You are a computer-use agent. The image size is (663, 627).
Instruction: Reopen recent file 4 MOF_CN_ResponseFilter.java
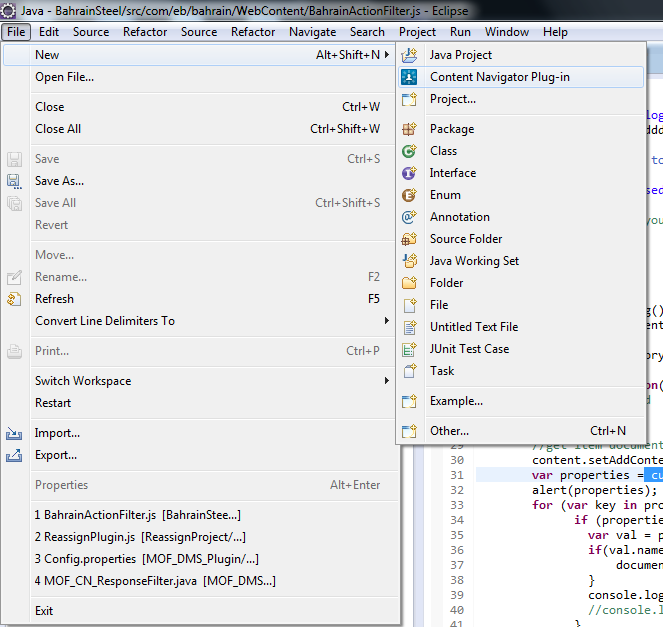point(201,581)
